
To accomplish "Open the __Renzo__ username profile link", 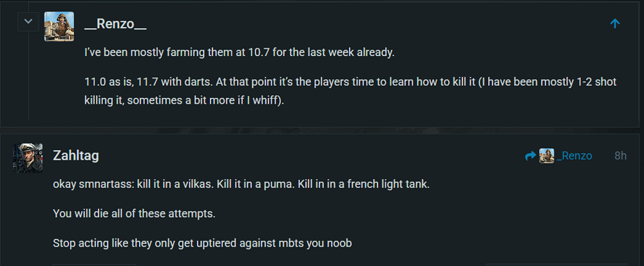I will (x=115, y=24).
